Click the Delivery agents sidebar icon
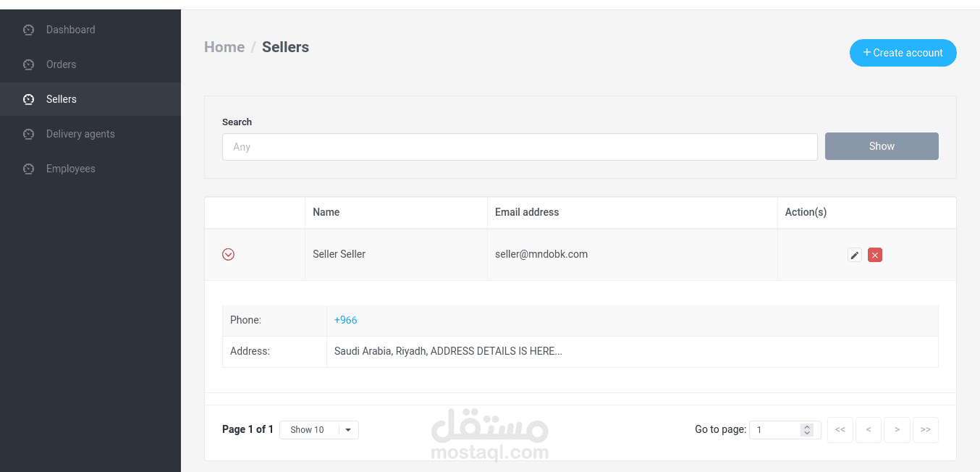 [29, 134]
